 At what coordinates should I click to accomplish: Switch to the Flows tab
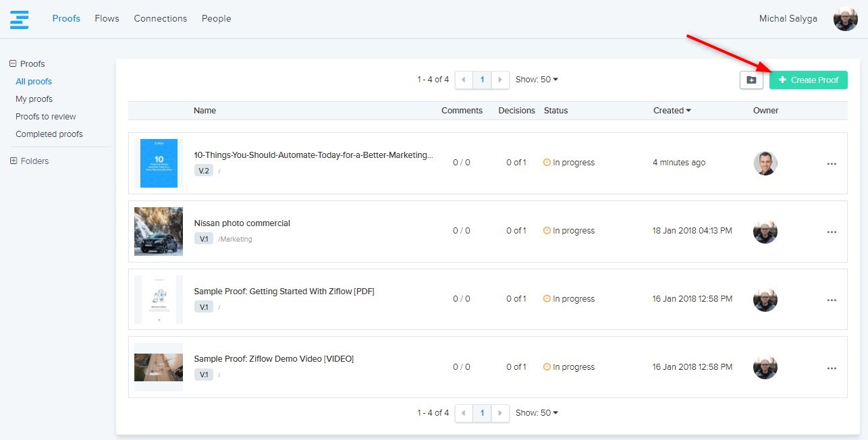tap(107, 19)
